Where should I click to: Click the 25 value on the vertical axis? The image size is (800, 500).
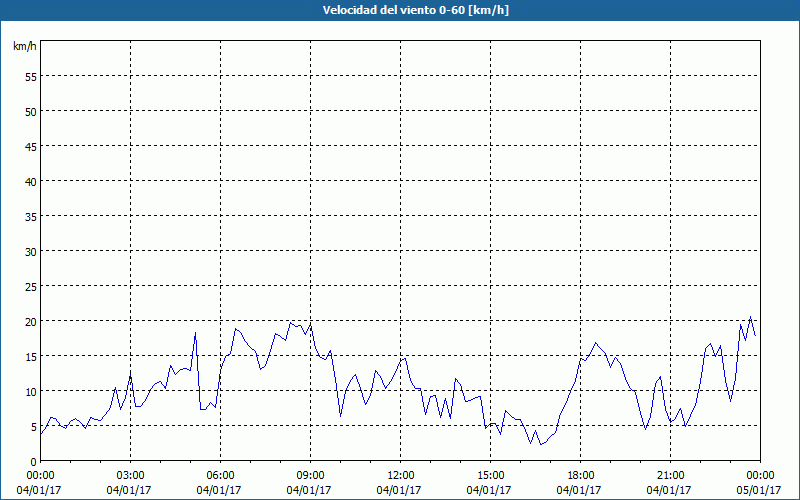click(31, 287)
